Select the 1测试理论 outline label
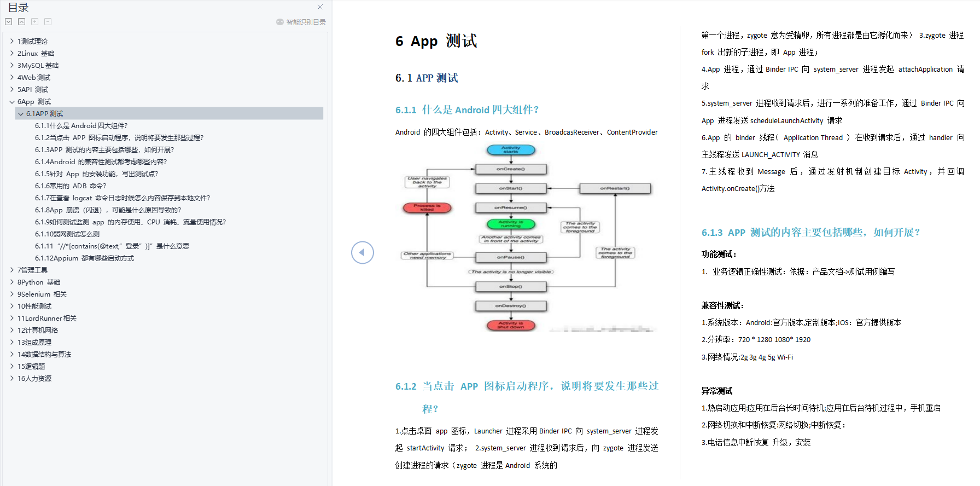 (32, 41)
